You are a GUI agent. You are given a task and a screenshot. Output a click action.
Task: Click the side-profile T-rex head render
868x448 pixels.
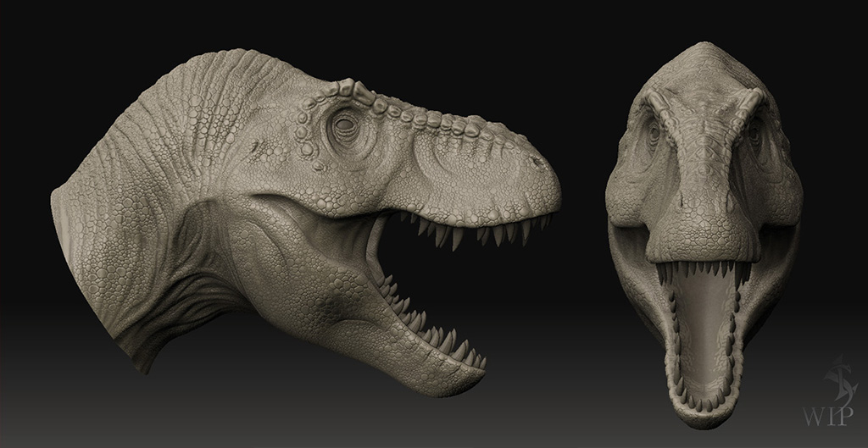[305, 221]
